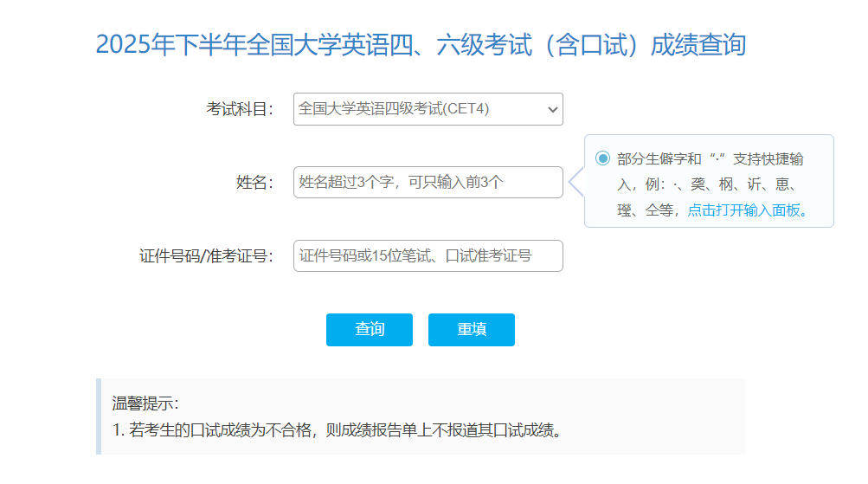The width and height of the screenshot is (868, 484).
Task: Click the blue circle info icon in tooltip
Action: click(x=602, y=158)
